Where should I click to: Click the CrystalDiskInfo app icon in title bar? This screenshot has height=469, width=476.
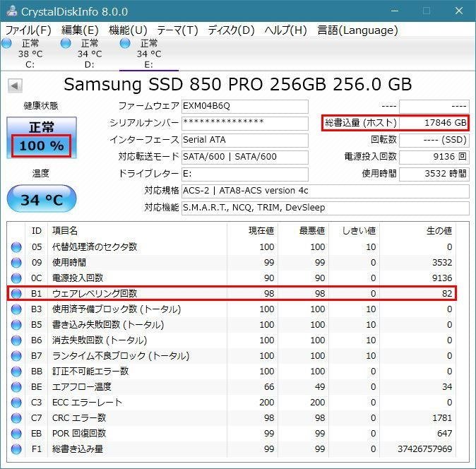coord(11,11)
